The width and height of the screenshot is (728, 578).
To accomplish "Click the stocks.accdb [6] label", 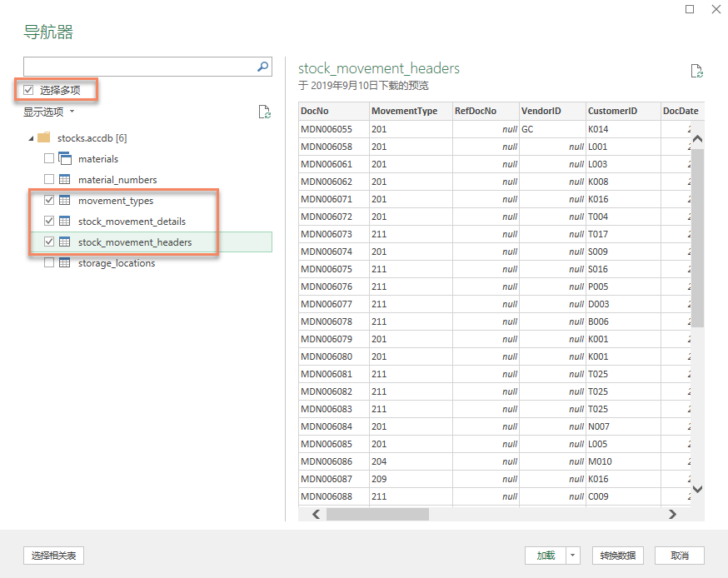I will pyautogui.click(x=92, y=138).
